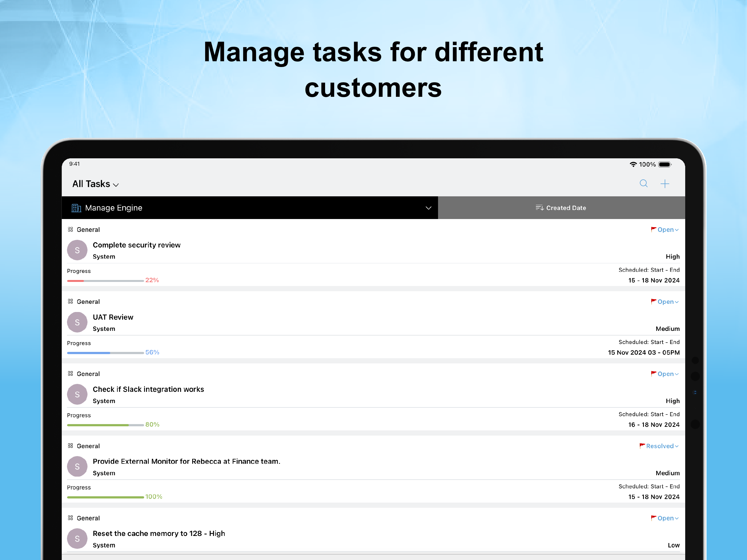Screen dimensions: 747x560
Task: Click Medium priority on External Monitor task
Action: tap(667, 473)
